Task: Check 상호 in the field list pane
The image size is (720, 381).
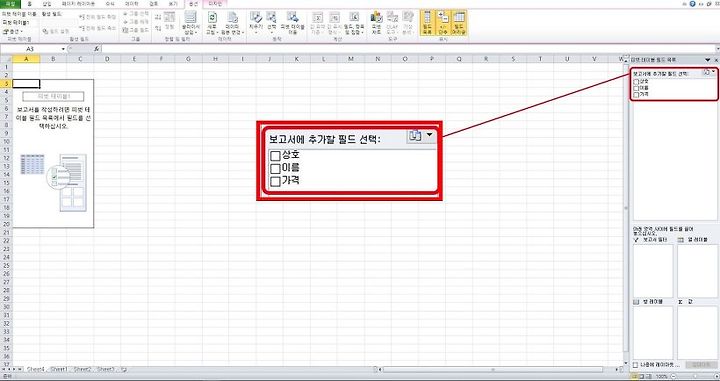Action: click(636, 82)
